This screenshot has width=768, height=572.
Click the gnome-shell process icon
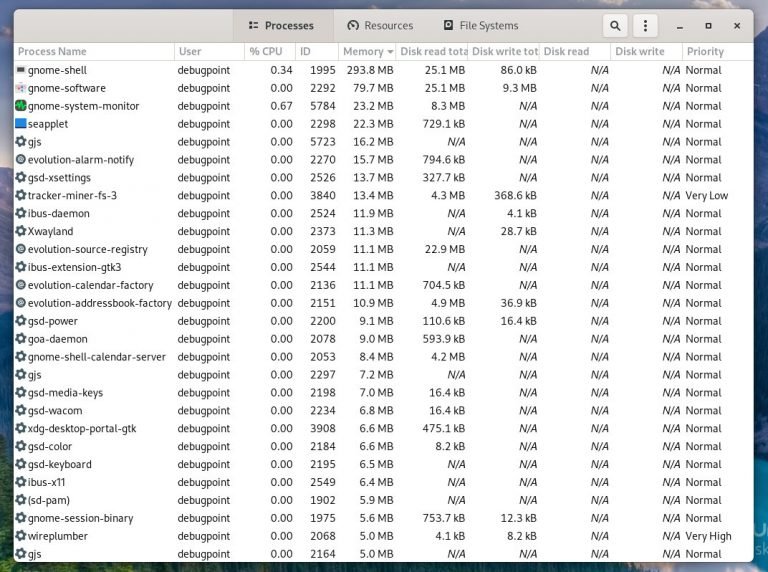21,70
